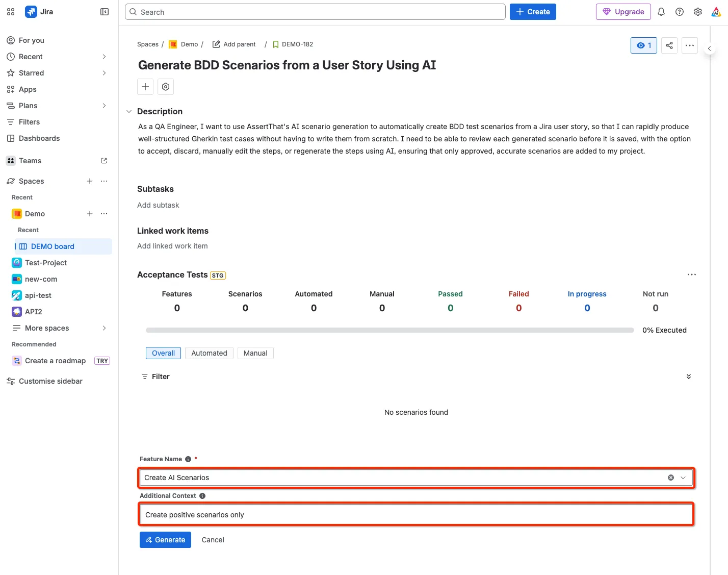Collapse the Description section

(129, 111)
